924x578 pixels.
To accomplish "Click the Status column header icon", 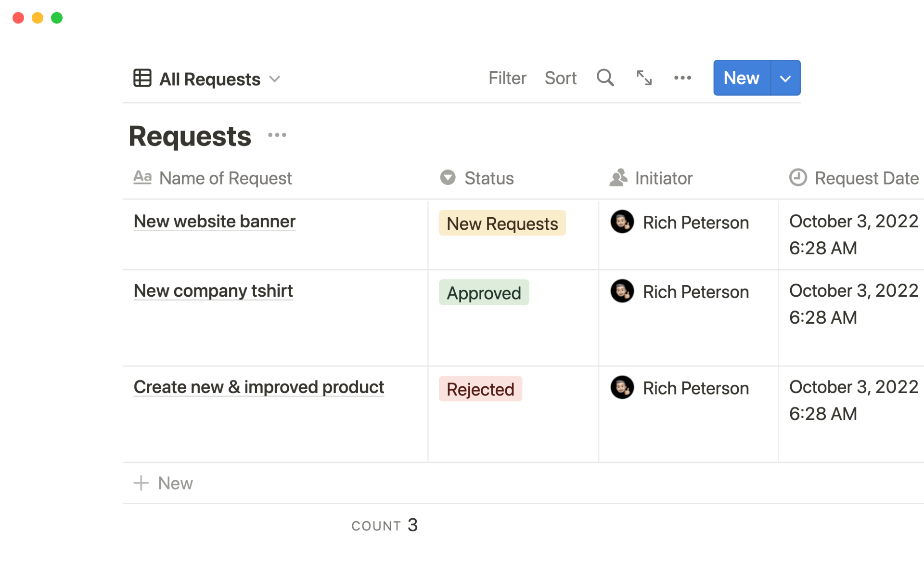I will click(448, 178).
